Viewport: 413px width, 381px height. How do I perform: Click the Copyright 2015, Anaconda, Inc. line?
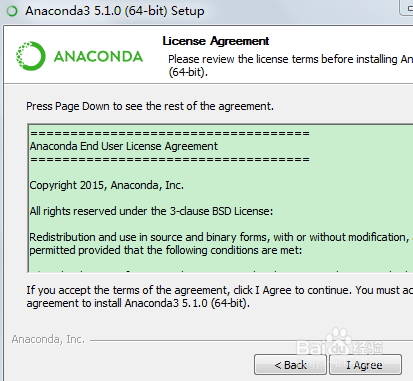pos(107,185)
